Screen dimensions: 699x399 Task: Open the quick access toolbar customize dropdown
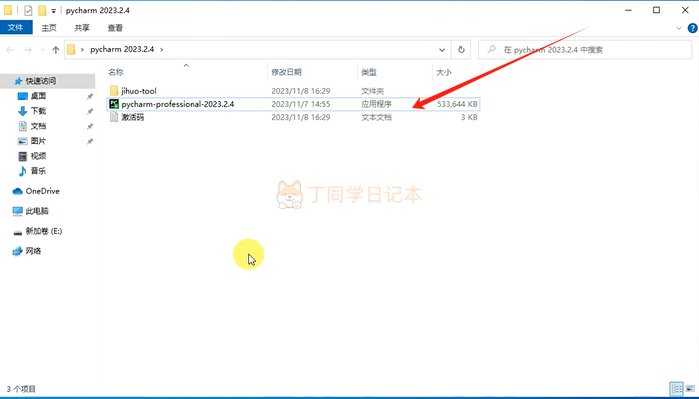pyautogui.click(x=53, y=11)
